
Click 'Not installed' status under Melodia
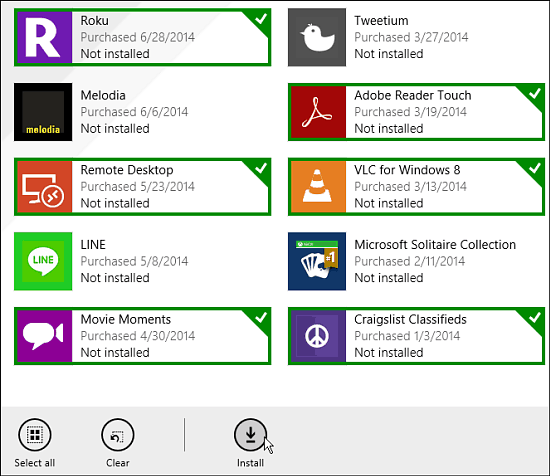coord(115,129)
